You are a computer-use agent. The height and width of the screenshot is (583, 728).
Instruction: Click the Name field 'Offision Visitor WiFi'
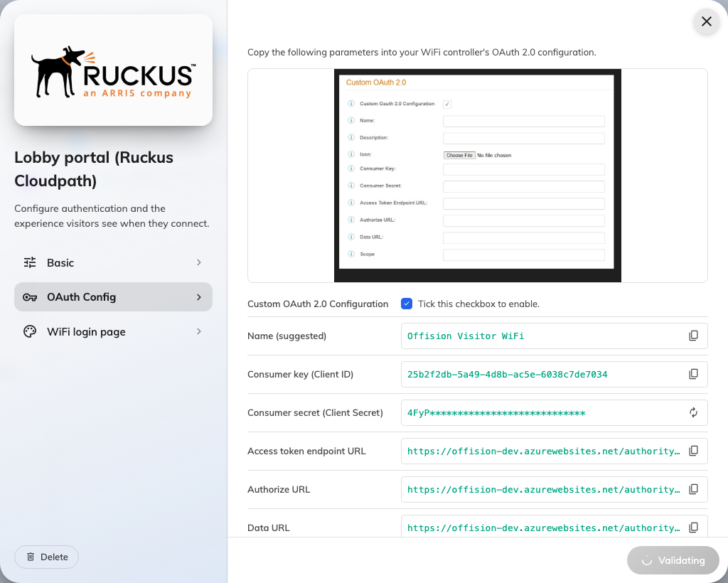pos(554,336)
